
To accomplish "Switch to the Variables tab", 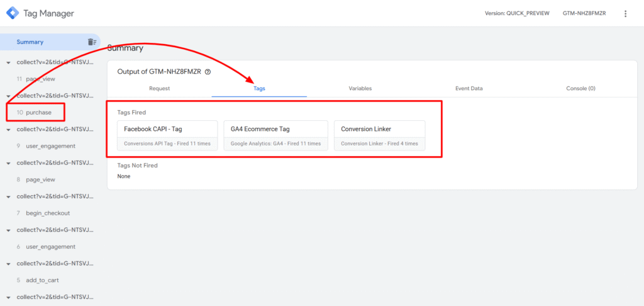I will [360, 89].
